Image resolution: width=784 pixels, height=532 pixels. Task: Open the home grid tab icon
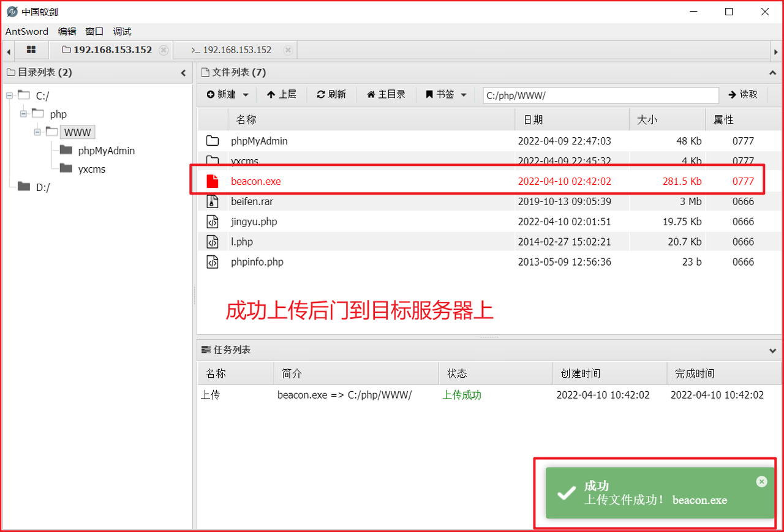tap(31, 50)
